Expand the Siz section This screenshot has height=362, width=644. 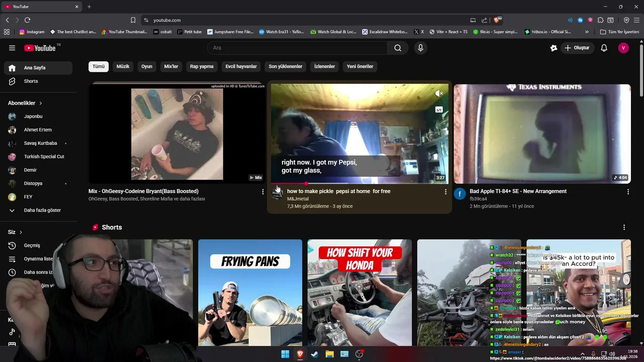tap(15, 232)
